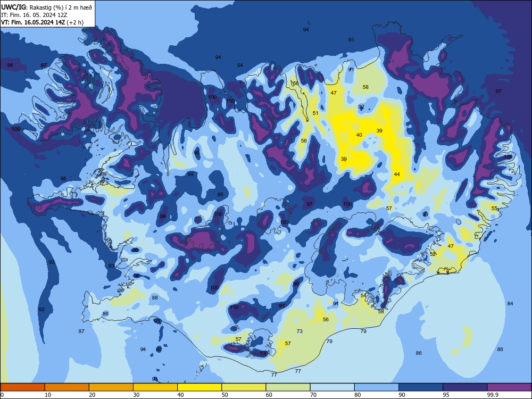532x399 pixels.
Task: Select the very light blue 70–80 legend swatch
Action: tap(332, 387)
